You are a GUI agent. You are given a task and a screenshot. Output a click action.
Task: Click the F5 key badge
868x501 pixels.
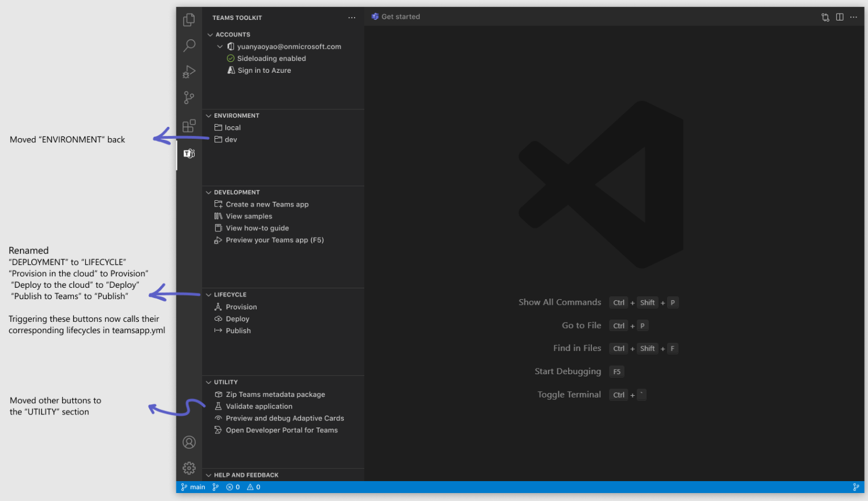click(x=617, y=372)
